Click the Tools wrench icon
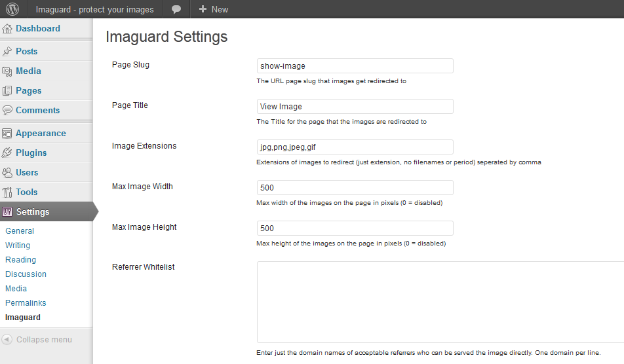624x364 pixels. point(7,192)
